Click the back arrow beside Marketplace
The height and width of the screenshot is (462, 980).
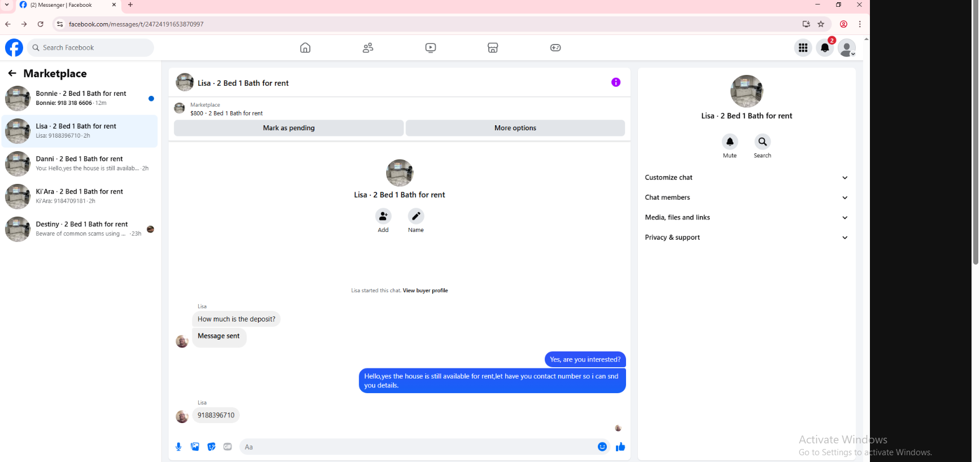tap(12, 73)
